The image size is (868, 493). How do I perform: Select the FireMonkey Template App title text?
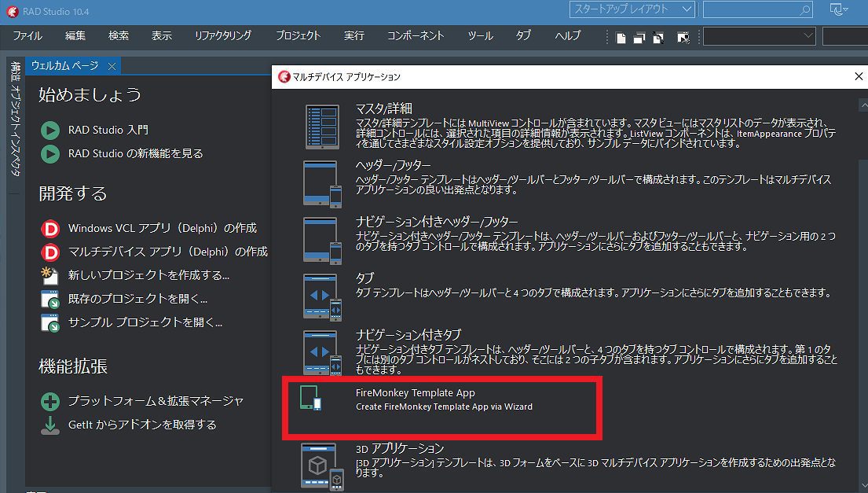click(416, 392)
